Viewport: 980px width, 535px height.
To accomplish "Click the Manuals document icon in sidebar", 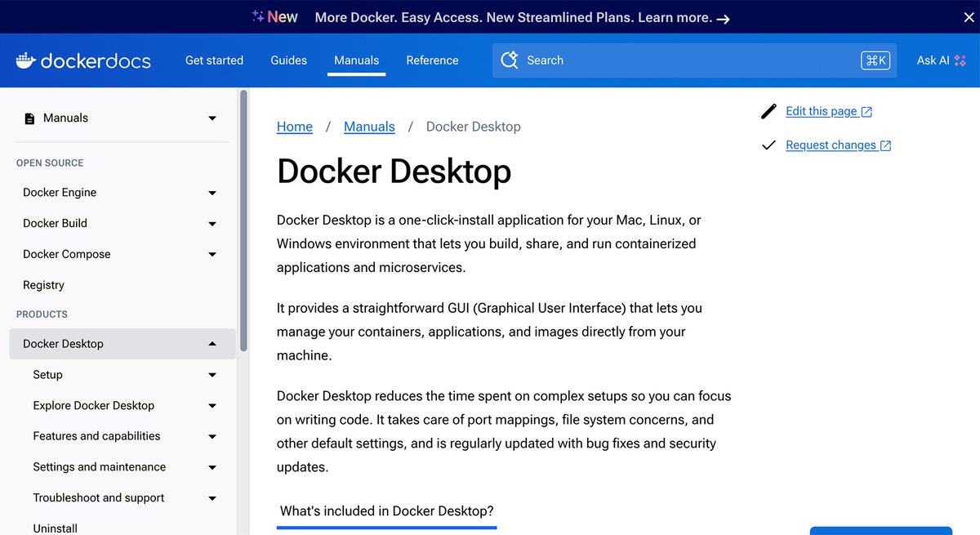I will point(30,118).
